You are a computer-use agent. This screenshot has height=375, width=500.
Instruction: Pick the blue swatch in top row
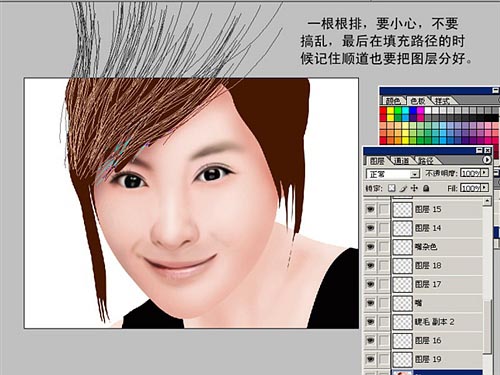pos(413,110)
